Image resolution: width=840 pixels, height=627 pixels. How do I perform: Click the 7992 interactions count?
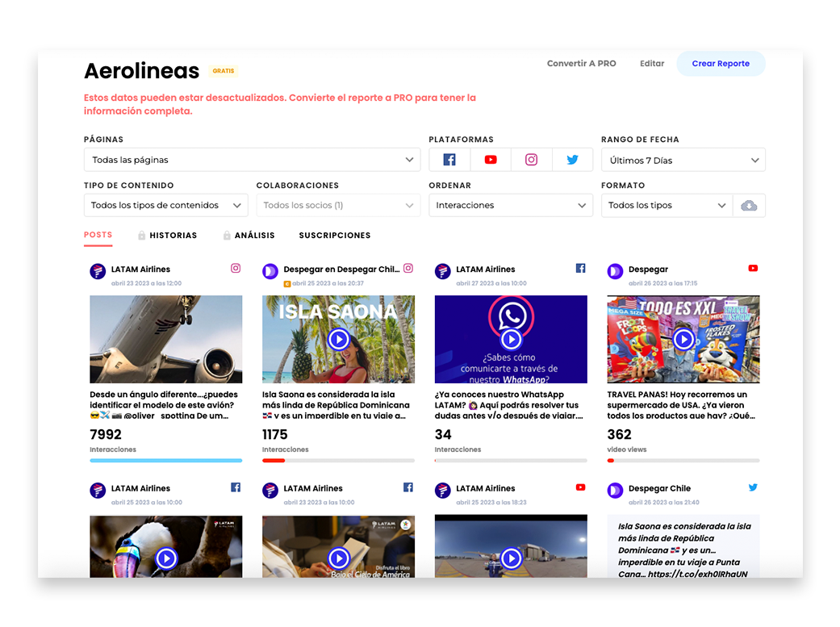tap(106, 434)
